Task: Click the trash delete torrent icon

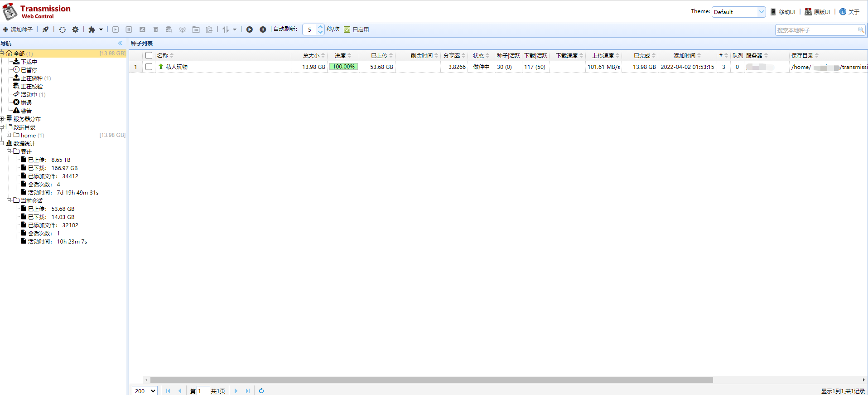Action: (155, 29)
